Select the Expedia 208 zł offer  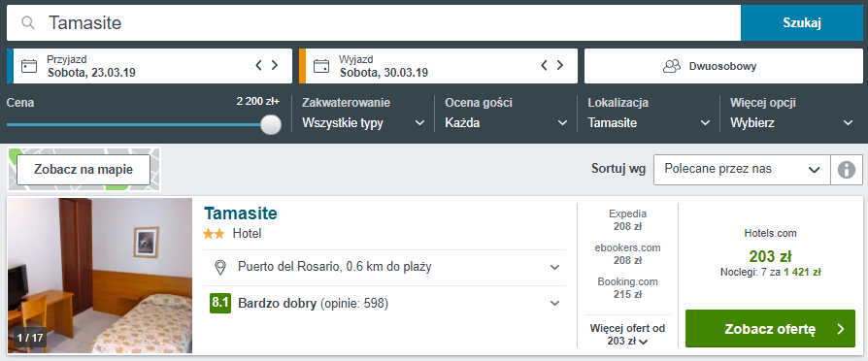click(x=627, y=220)
